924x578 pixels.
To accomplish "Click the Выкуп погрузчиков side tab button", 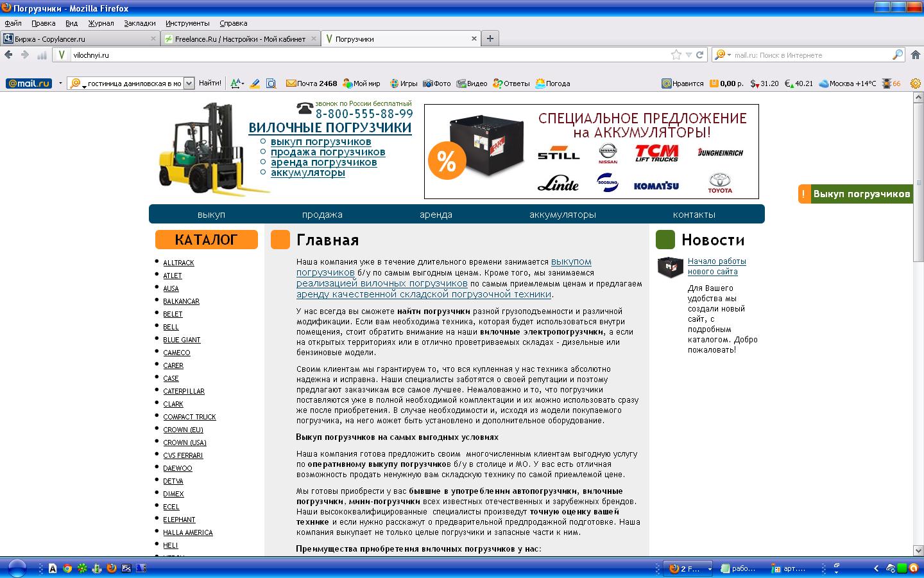I will click(x=855, y=194).
